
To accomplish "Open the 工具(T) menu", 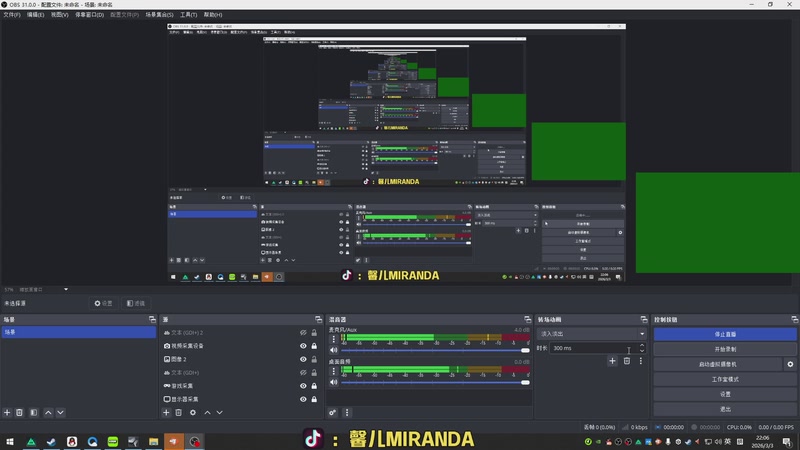I will point(188,15).
